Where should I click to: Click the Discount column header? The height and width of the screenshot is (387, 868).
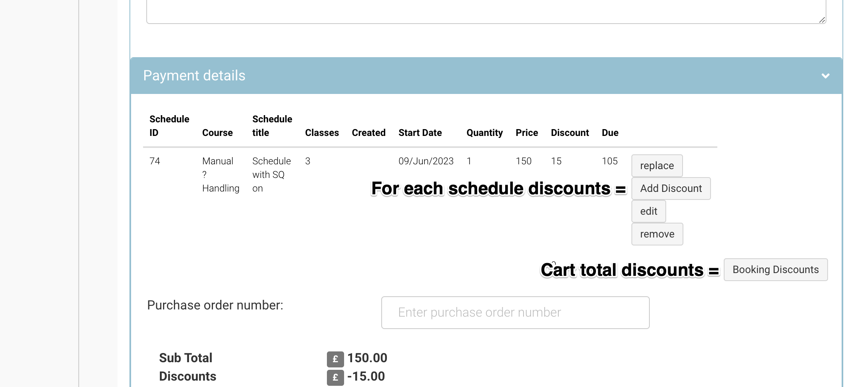coord(570,133)
